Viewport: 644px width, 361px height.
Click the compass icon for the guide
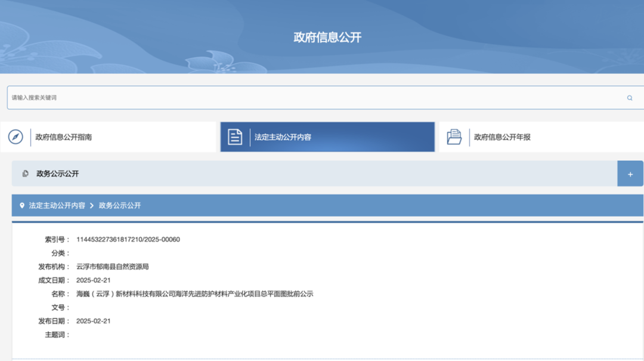tap(16, 137)
